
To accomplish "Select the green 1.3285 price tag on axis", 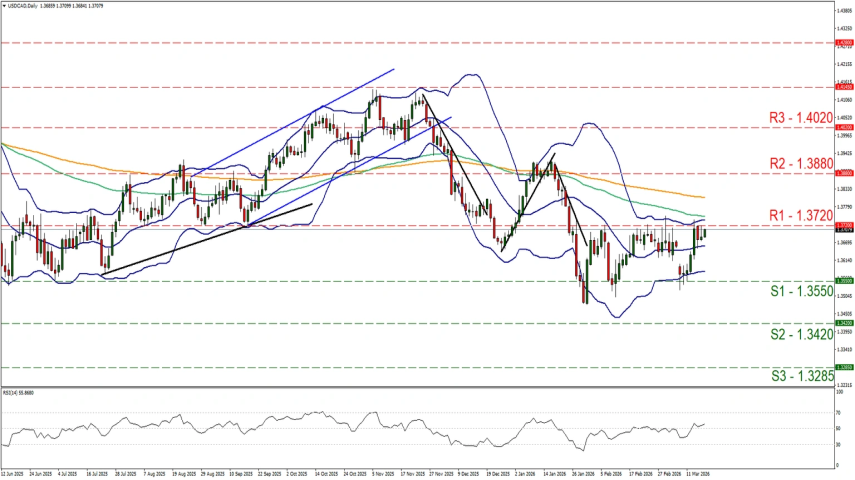I will (x=845, y=367).
